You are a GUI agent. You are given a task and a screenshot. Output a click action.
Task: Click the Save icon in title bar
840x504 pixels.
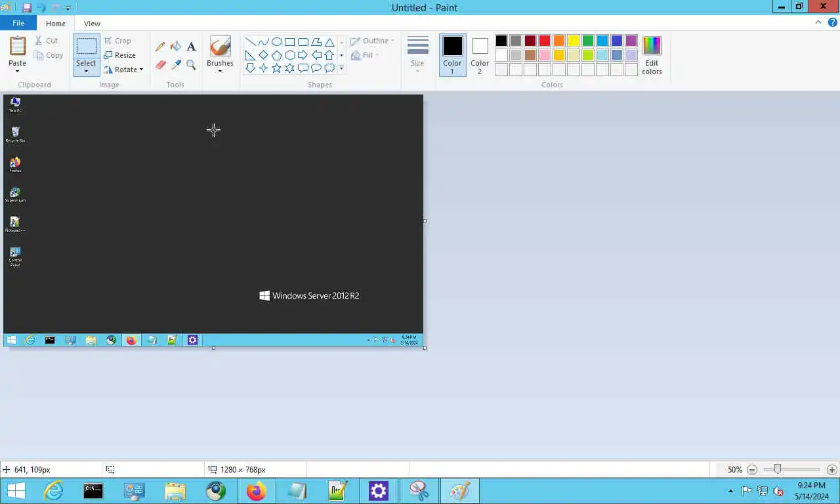coord(27,8)
